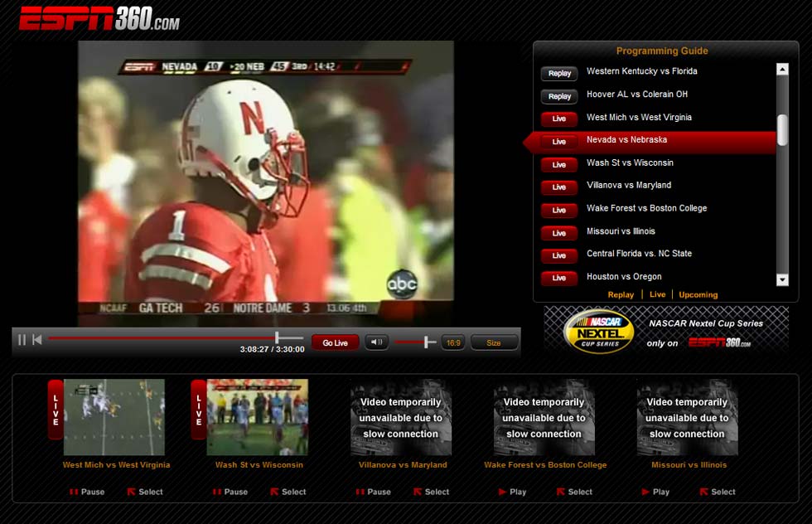The image size is (812, 524).
Task: Select Wake Forest vs Boston College in guide
Action: pyautogui.click(x=646, y=208)
